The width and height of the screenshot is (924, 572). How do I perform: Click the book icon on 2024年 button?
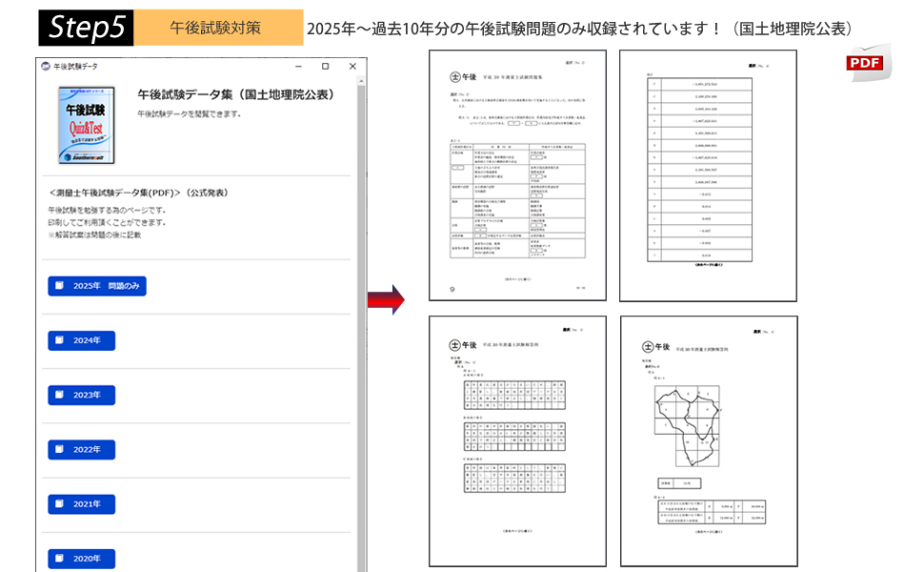[59, 340]
